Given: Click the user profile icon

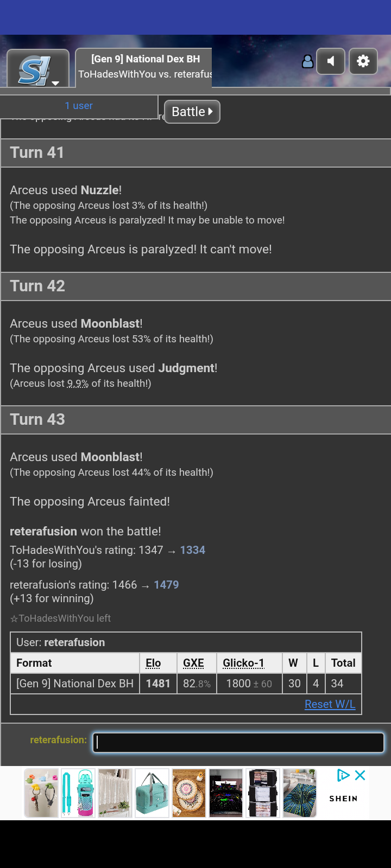Looking at the screenshot, I should 308,61.
